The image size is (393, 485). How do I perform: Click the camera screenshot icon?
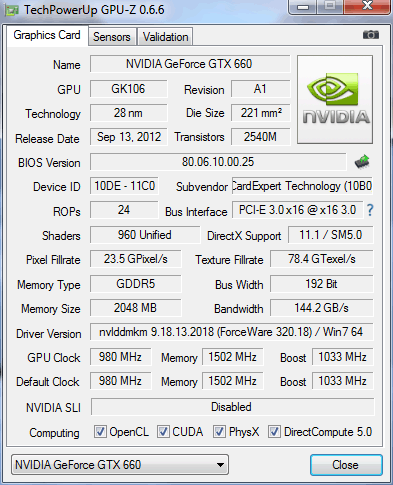coord(371,35)
